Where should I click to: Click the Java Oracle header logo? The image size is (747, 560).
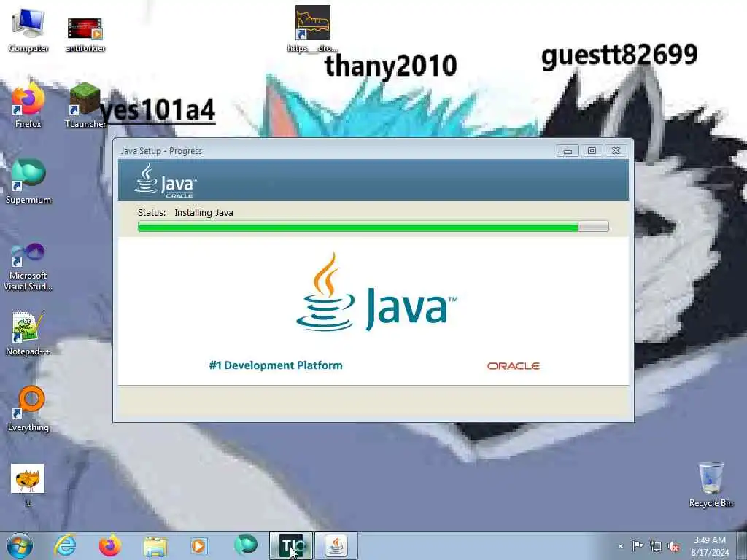tap(165, 181)
